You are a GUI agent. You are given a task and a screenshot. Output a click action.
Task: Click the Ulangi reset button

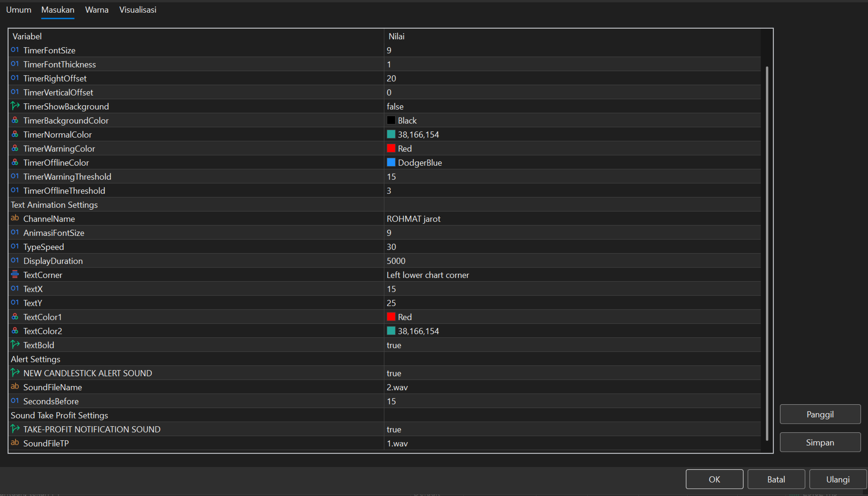(838, 479)
